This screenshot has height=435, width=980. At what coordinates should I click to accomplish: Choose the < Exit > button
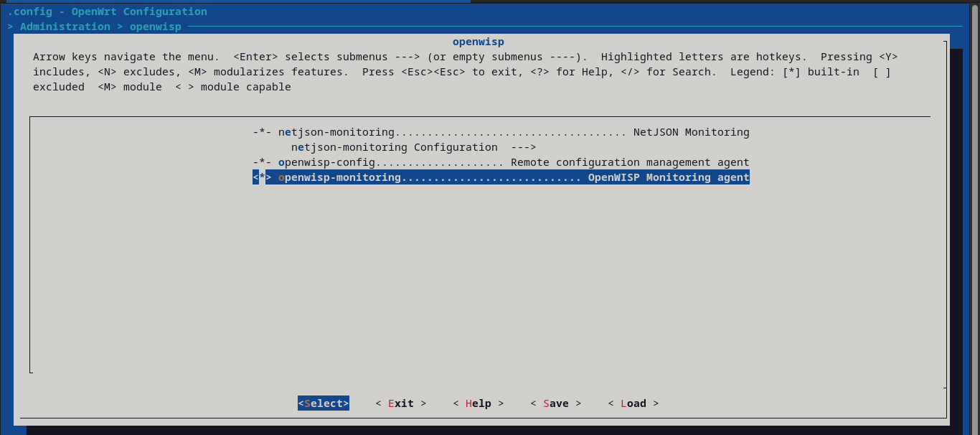point(401,403)
